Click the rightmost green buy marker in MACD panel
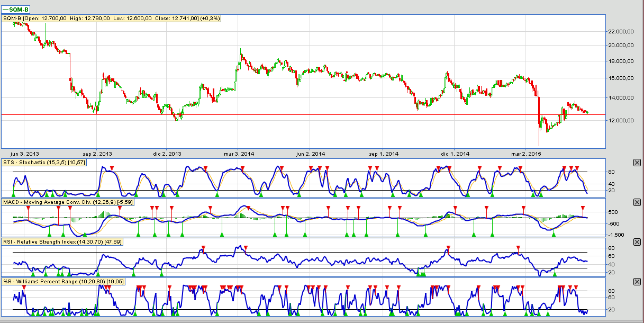The width and height of the screenshot is (644, 323). (x=554, y=234)
